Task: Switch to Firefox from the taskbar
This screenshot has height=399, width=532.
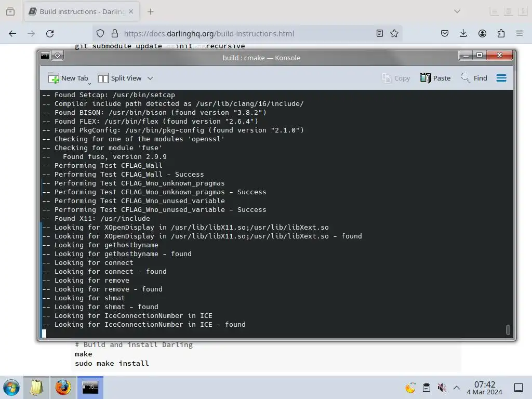Action: [63, 388]
